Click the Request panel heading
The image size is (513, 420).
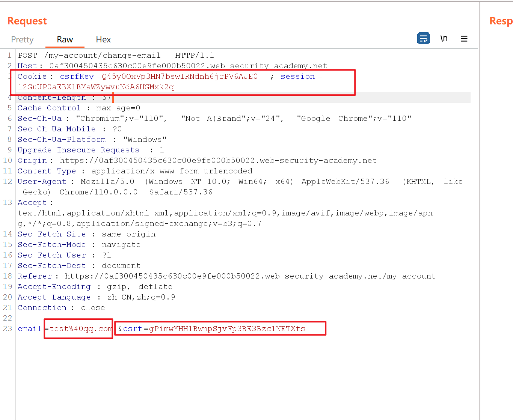pos(27,21)
